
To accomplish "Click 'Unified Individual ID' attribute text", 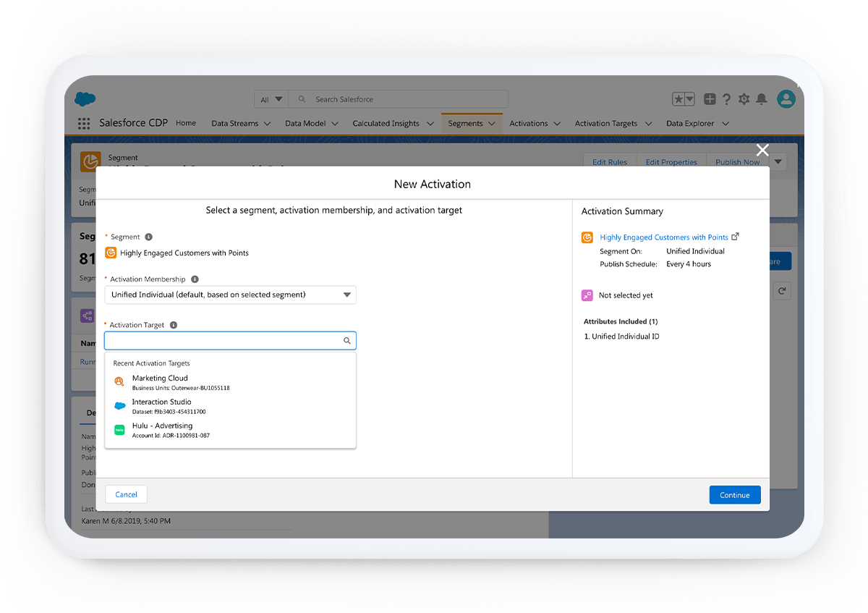I will point(626,337).
